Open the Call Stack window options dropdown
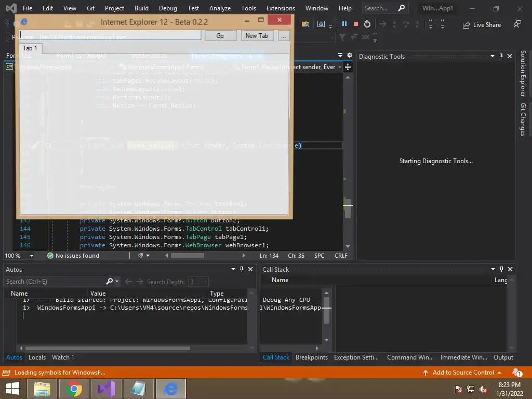Viewport: 532px width, 399px height. (493, 269)
